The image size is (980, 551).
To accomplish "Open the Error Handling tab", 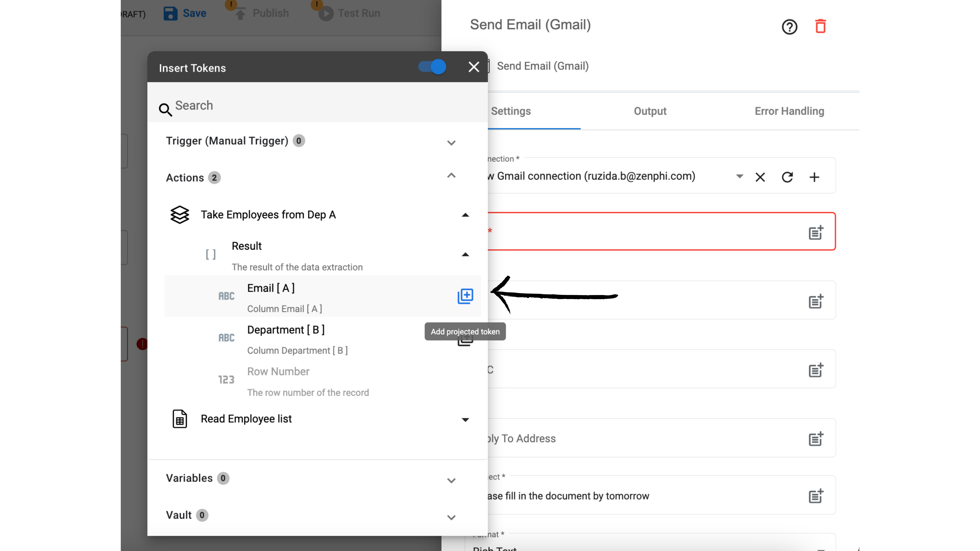I will pyautogui.click(x=789, y=111).
